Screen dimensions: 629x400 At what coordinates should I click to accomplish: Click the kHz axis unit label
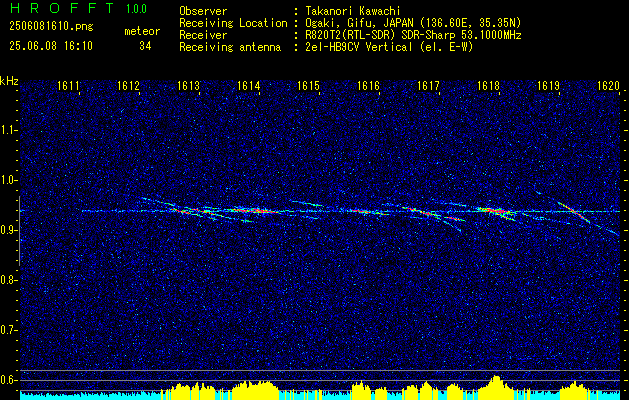pos(9,81)
